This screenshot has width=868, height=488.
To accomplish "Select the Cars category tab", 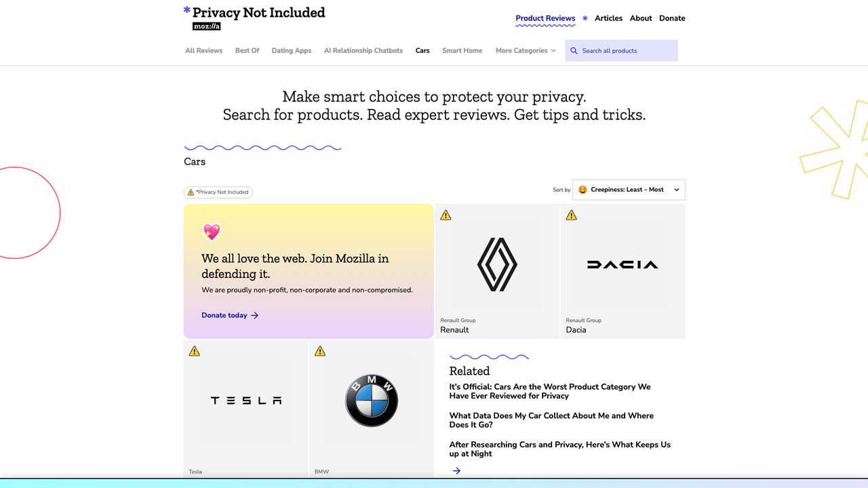I will click(x=422, y=51).
